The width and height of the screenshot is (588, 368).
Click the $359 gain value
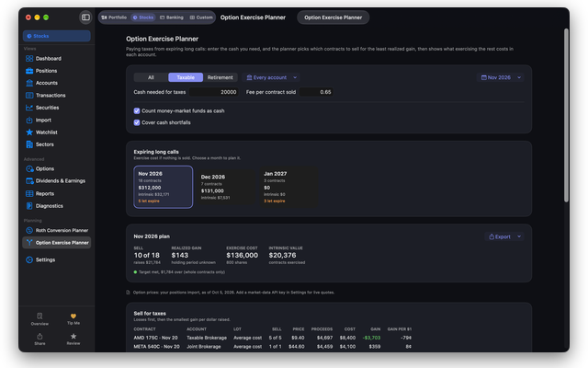point(375,347)
